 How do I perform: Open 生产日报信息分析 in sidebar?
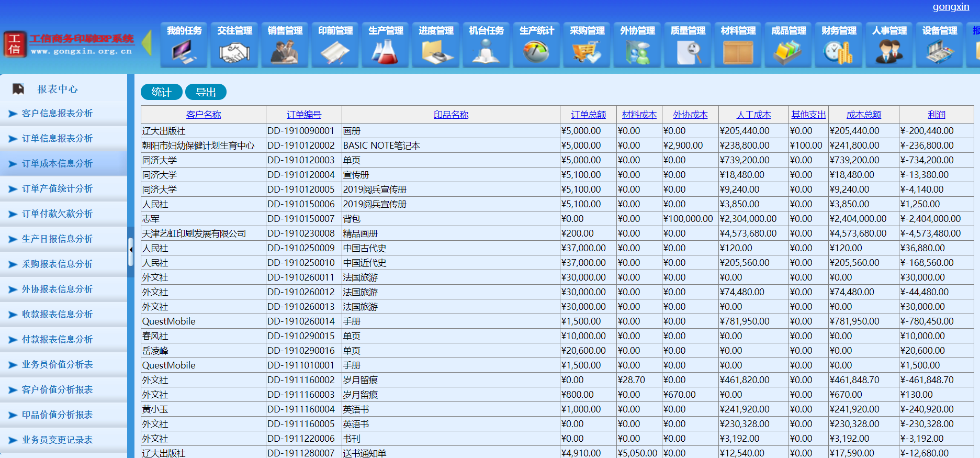[x=57, y=239]
